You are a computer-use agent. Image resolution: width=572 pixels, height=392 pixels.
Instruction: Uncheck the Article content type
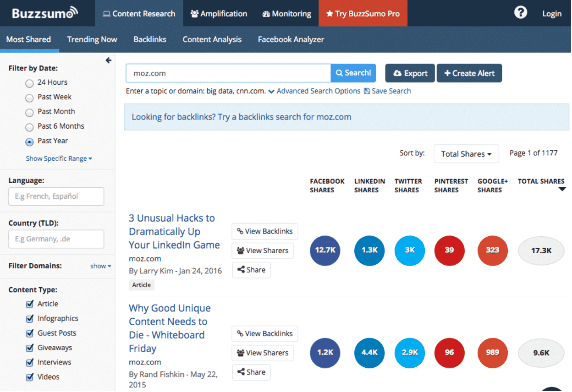pyautogui.click(x=30, y=304)
